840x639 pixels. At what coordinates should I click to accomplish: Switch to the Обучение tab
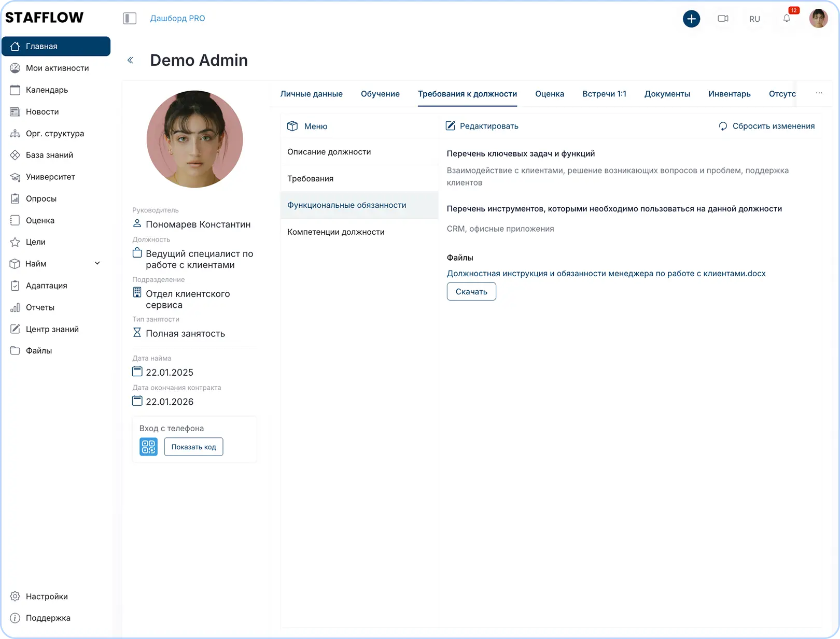tap(380, 94)
